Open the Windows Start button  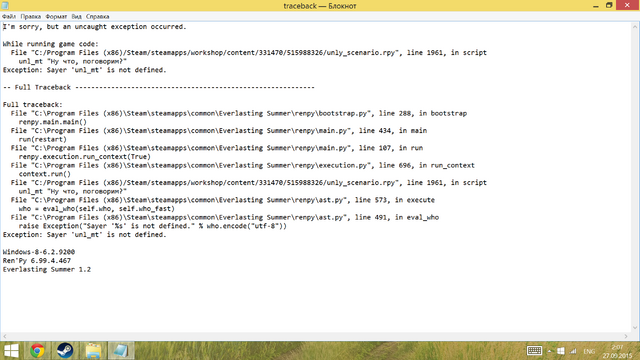click(11, 351)
